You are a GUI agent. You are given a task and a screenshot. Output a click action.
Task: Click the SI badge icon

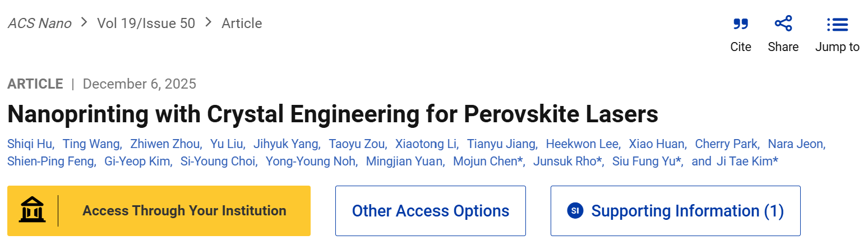click(x=575, y=211)
